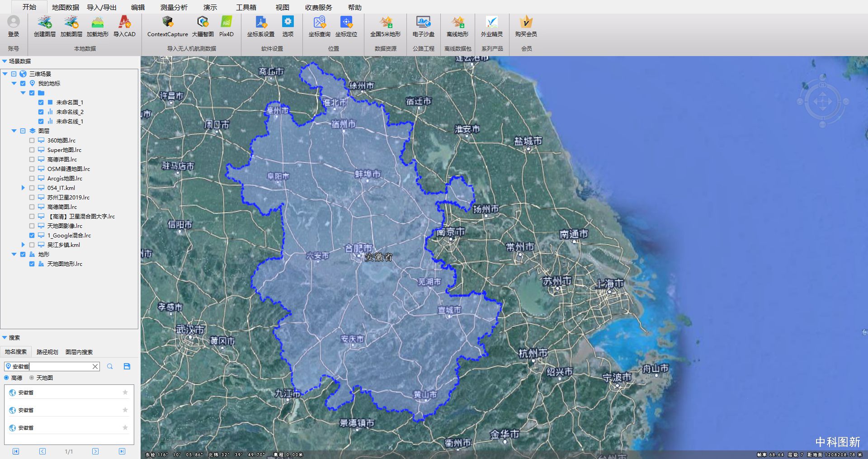
Task: Collapse the 图层 tree node
Action: tap(14, 131)
